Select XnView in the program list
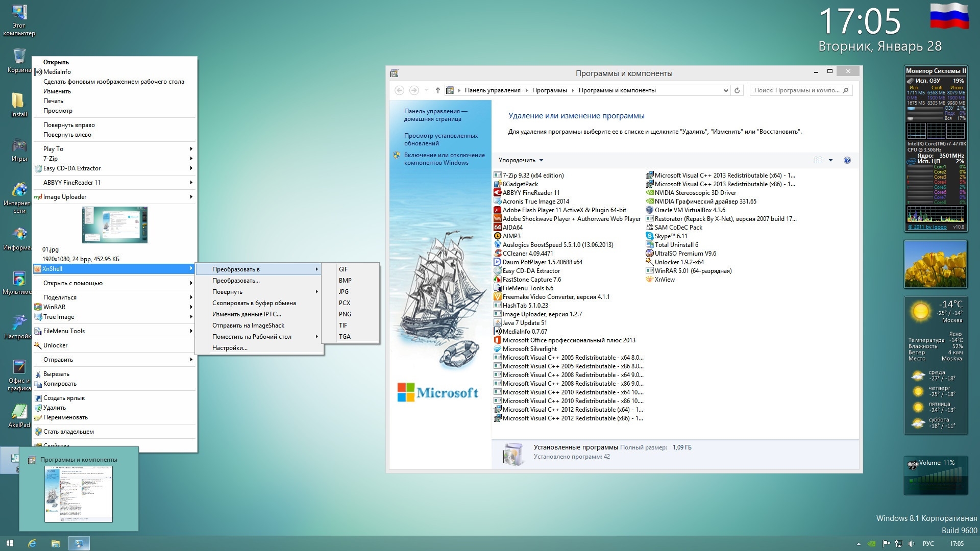The image size is (980, 551). (665, 280)
